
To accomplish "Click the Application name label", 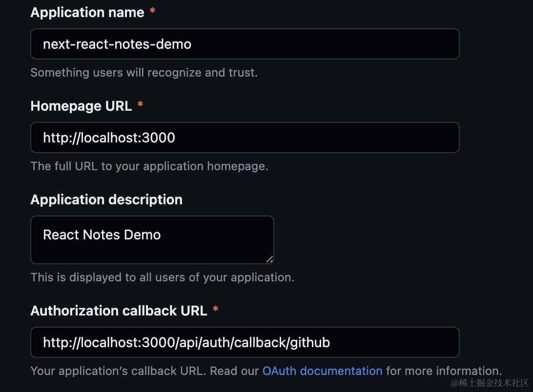I will 87,13.
